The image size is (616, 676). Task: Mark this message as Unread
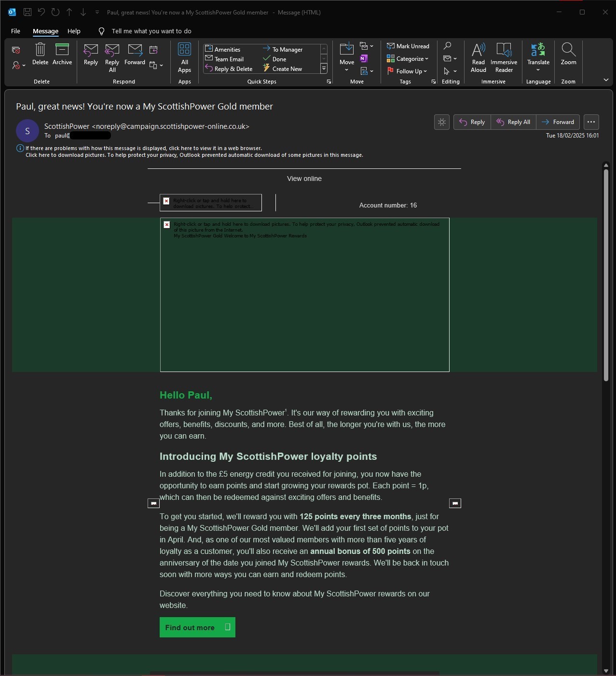click(x=408, y=46)
